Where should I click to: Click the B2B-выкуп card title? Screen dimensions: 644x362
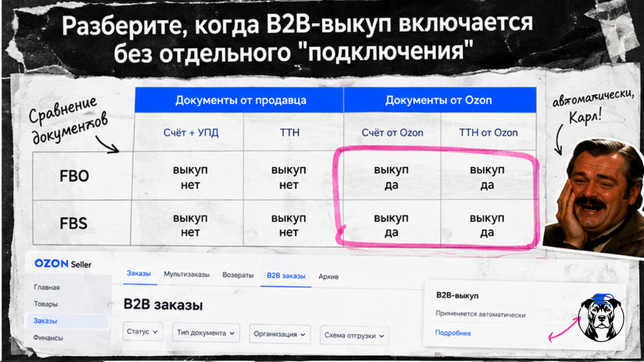[x=457, y=295]
